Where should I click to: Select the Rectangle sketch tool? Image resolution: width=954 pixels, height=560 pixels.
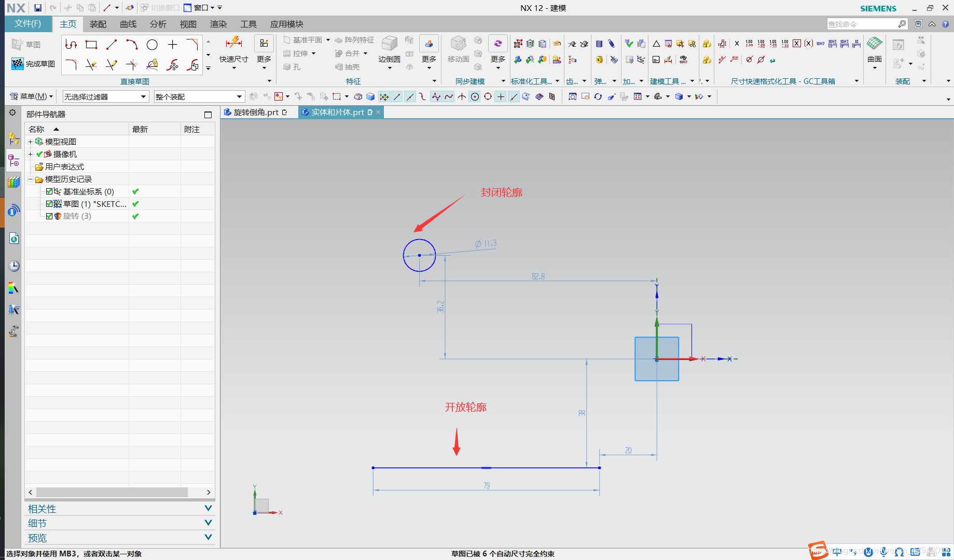[91, 45]
